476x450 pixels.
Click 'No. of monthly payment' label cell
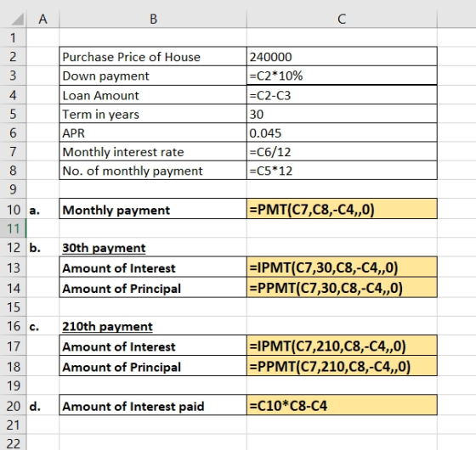coord(153,171)
